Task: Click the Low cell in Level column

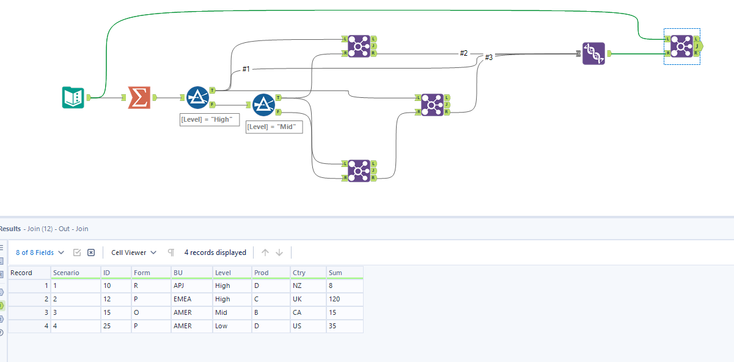Action: (231, 326)
